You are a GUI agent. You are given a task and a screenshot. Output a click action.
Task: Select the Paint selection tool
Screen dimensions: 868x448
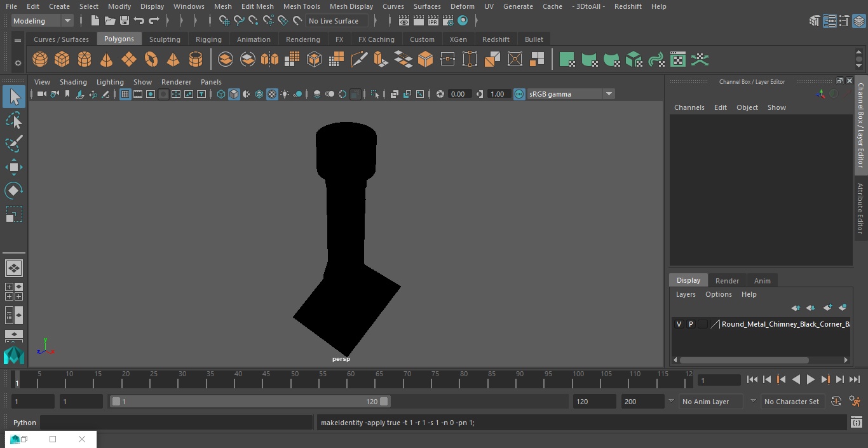pyautogui.click(x=13, y=144)
